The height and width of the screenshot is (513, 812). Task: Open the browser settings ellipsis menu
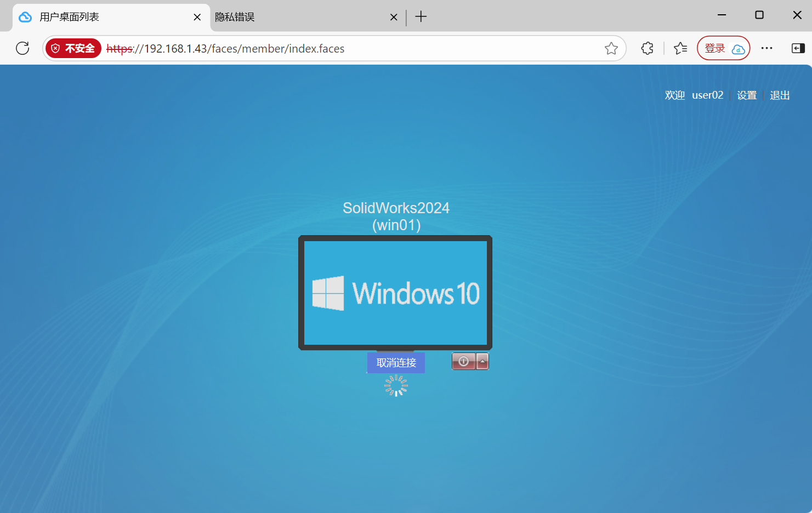[x=766, y=48]
